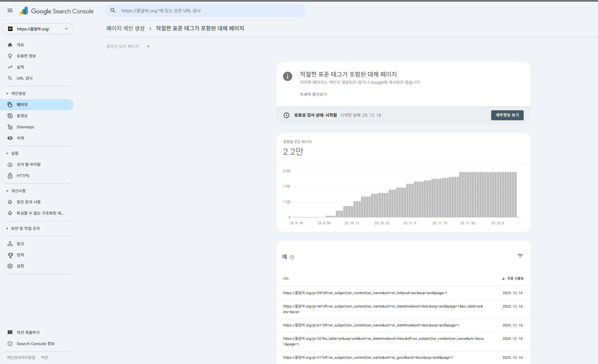Image resolution: width=598 pixels, height=364 pixels.
Task: Open the https://꿀알바.org/ property selector dropdown
Action: [x=38, y=29]
